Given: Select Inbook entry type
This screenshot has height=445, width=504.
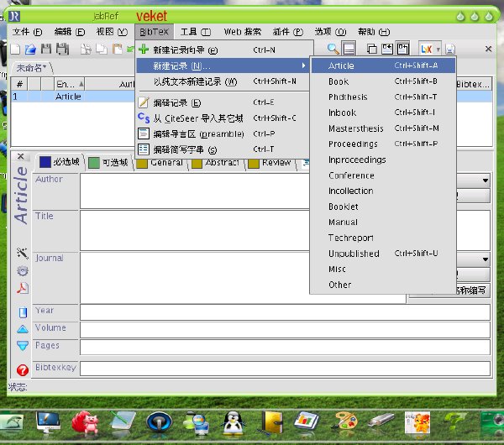Looking at the screenshot, I should click(383, 113).
